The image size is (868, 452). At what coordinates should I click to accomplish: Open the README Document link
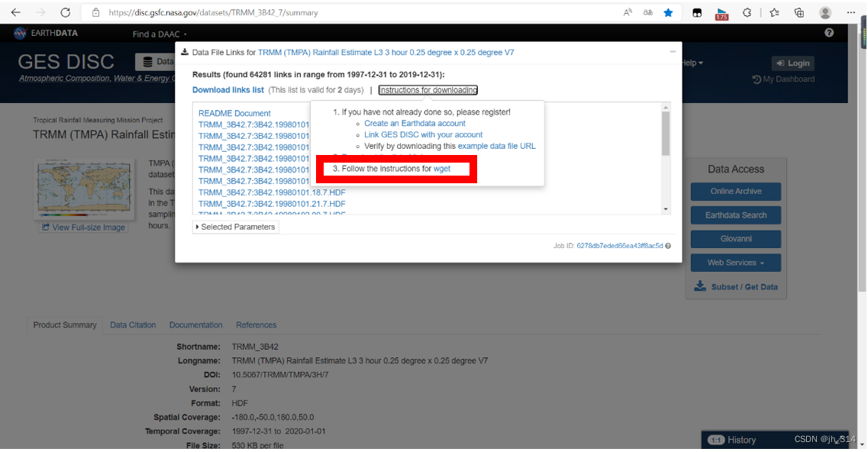tap(234, 113)
